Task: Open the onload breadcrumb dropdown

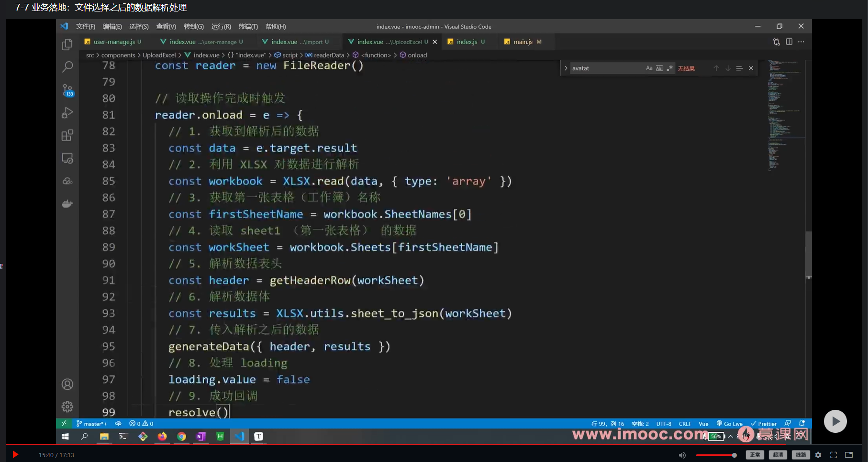Action: coord(413,55)
